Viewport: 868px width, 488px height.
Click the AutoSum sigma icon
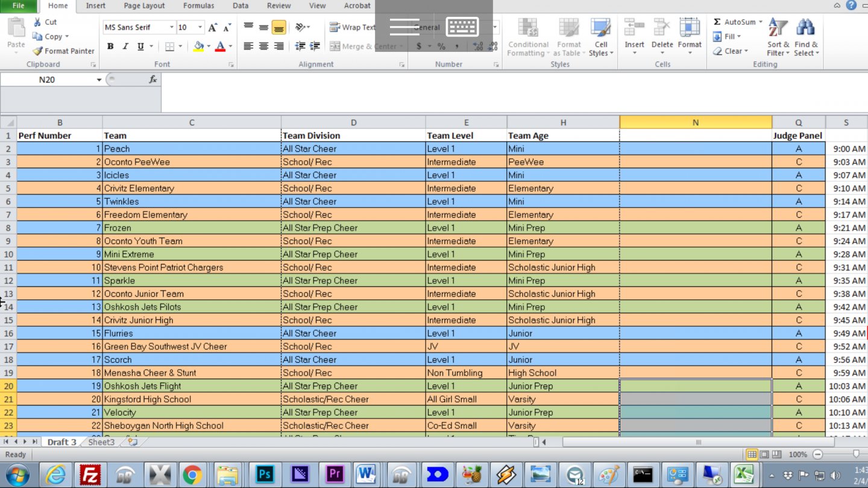717,22
